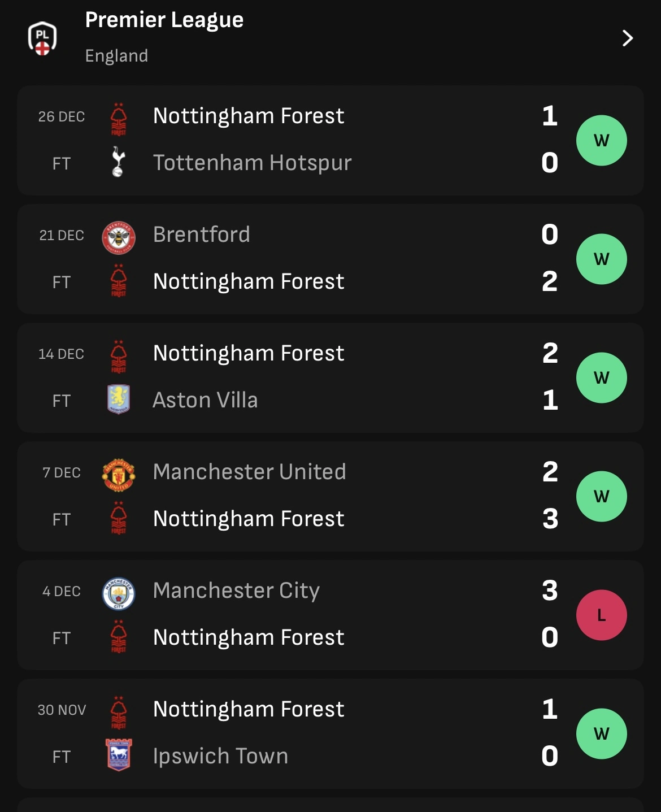Tap the Aston Villa crest
The height and width of the screenshot is (812, 661).
pos(118,400)
